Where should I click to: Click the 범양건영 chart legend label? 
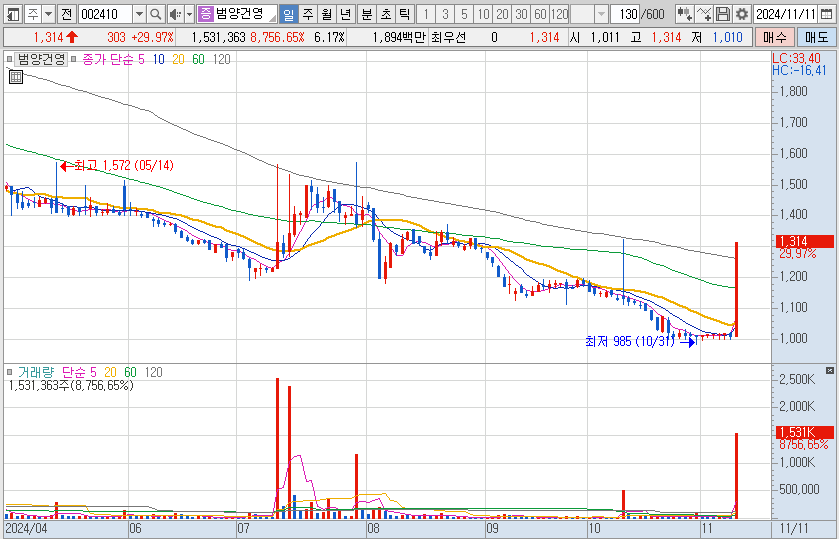click(41, 59)
